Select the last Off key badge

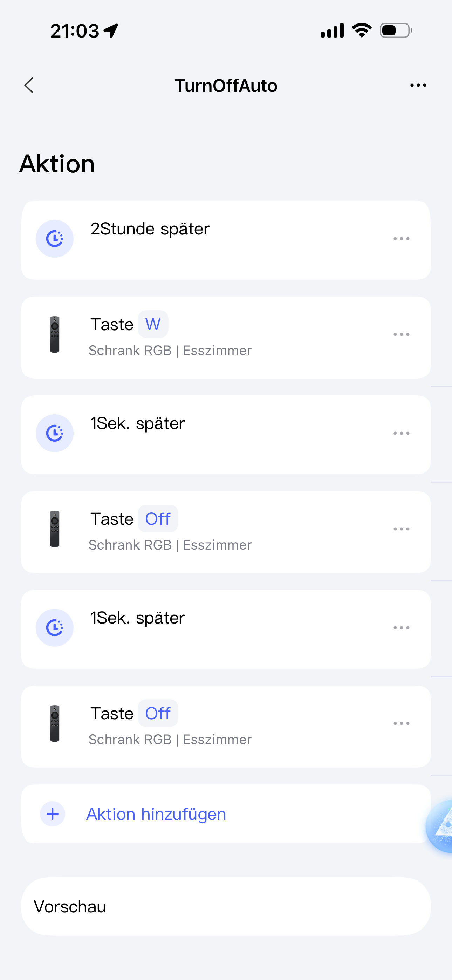[x=158, y=713]
